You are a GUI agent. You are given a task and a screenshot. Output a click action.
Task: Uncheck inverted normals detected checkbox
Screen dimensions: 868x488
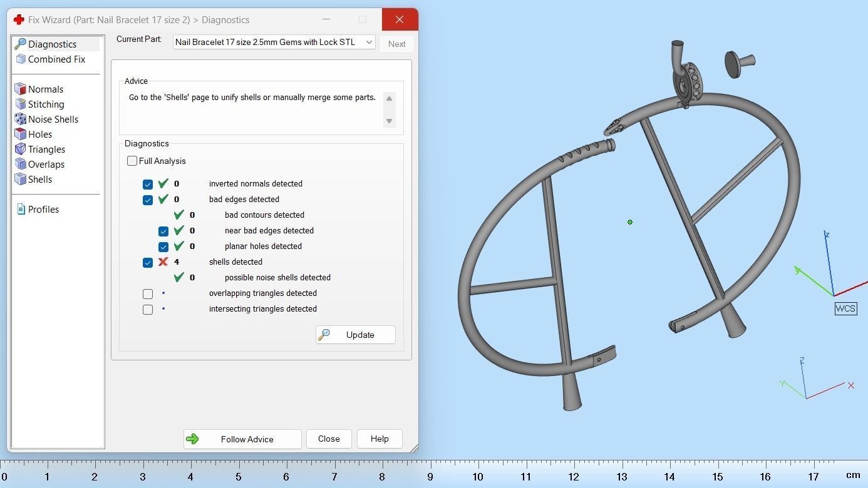(x=148, y=184)
